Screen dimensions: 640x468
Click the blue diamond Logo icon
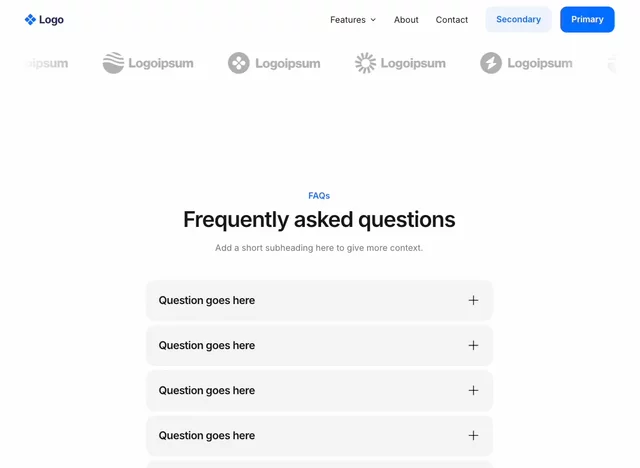[30, 20]
